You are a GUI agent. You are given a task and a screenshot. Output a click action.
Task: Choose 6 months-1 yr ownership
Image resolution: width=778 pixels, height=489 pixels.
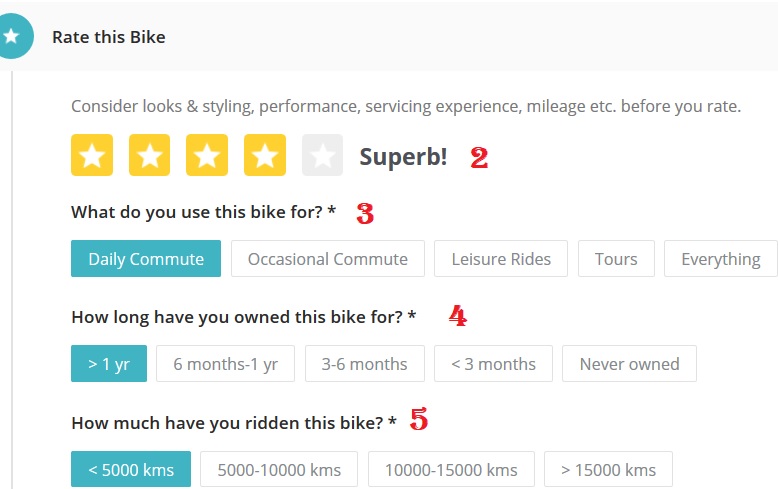[x=225, y=364]
